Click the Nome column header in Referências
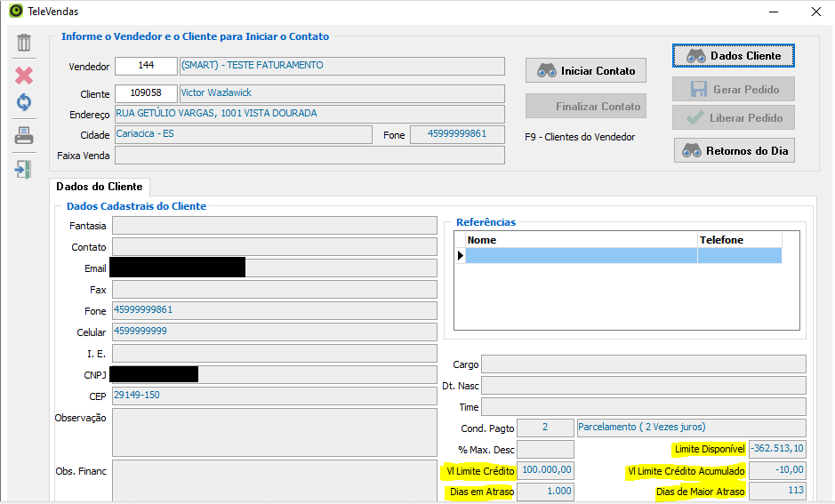This screenshot has width=835, height=504. (581, 240)
